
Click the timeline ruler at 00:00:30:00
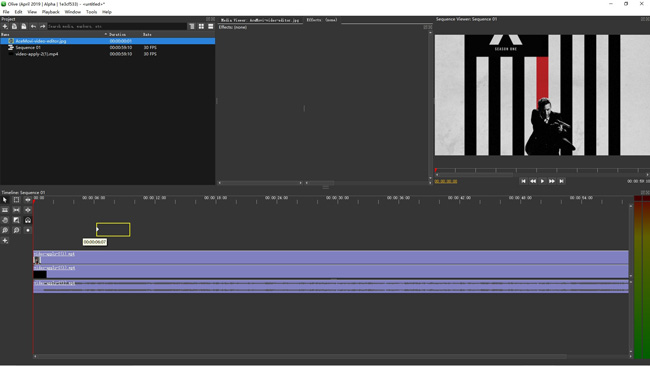(x=337, y=198)
